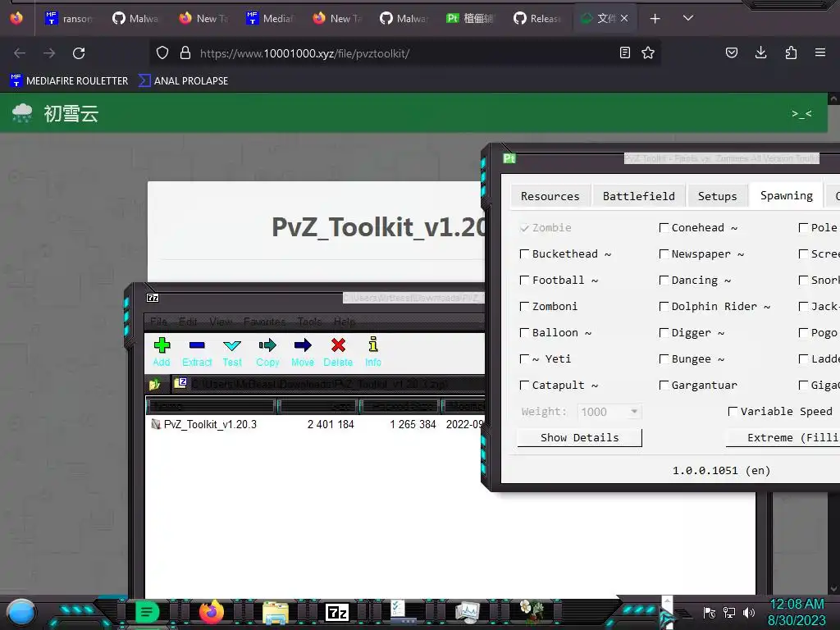Image resolution: width=840 pixels, height=630 pixels.
Task: Save page to Pocket
Action: 731,53
